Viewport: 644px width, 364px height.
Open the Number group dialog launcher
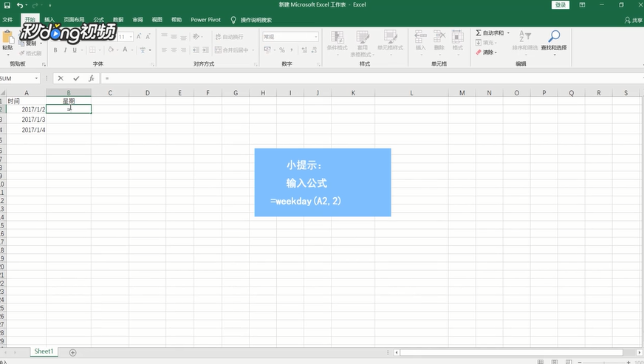pyautogui.click(x=318, y=64)
